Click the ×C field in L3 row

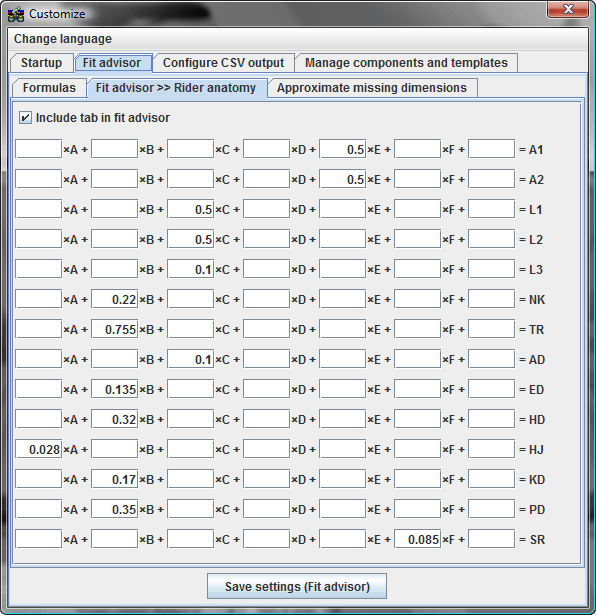pyautogui.click(x=191, y=269)
